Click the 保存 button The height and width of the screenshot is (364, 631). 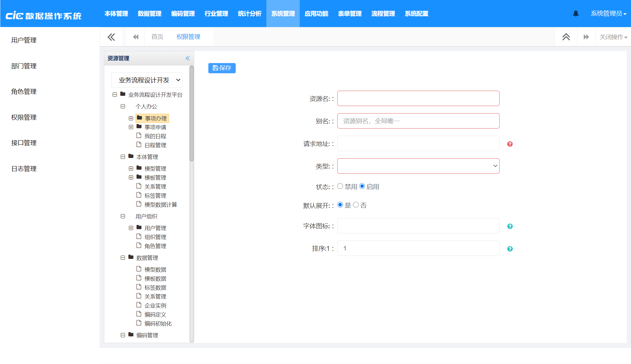pyautogui.click(x=222, y=68)
